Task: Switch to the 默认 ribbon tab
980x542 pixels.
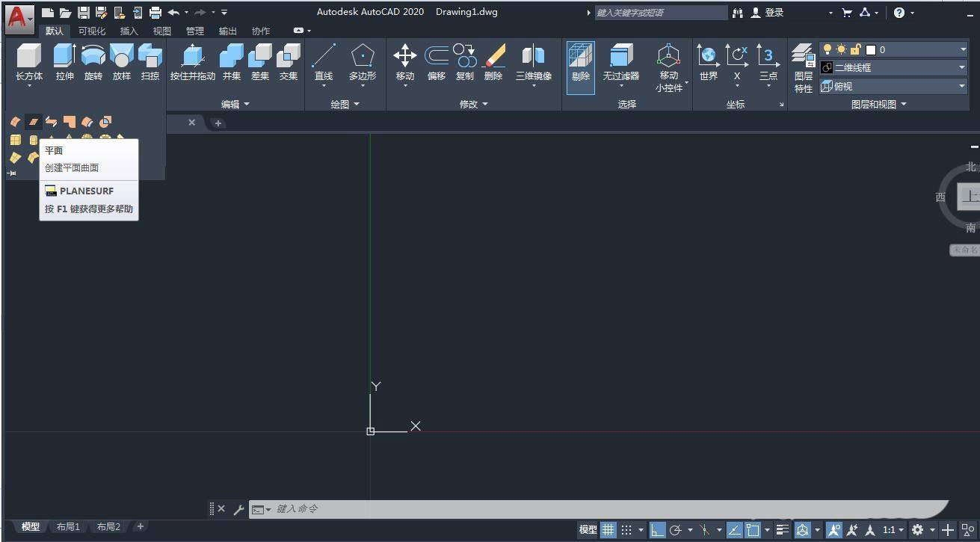Action: (55, 31)
